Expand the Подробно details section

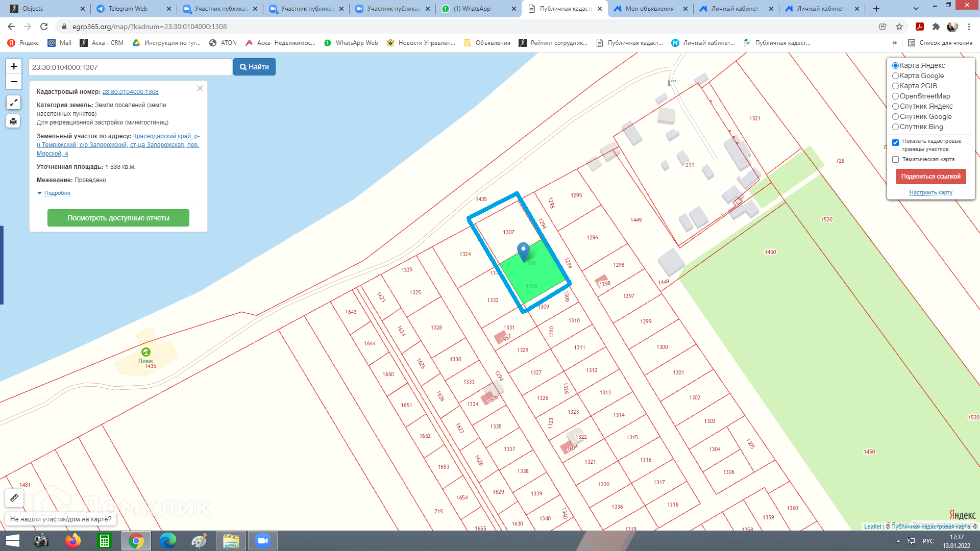57,193
